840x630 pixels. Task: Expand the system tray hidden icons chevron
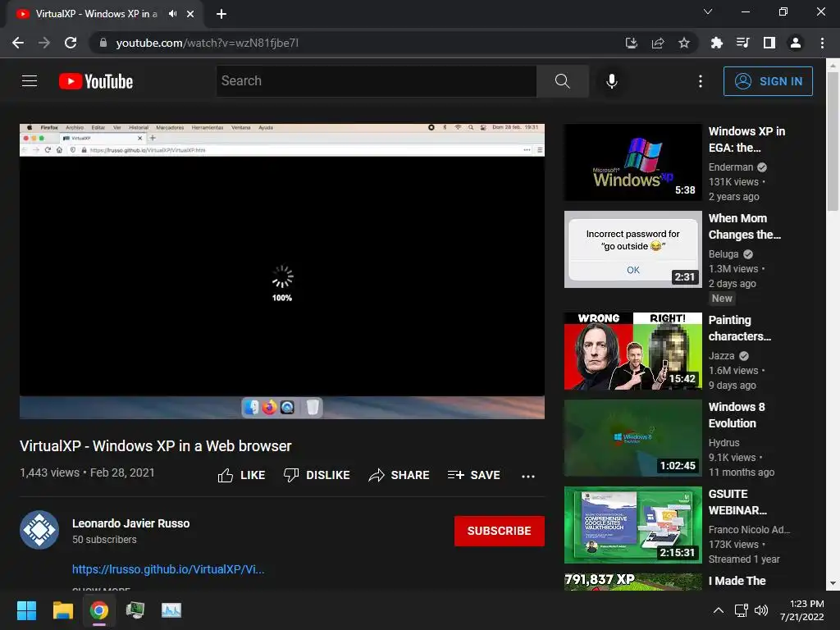click(719, 610)
